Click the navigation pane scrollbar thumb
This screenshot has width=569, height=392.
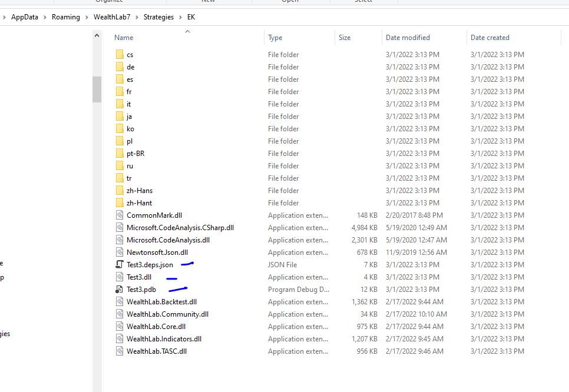pos(97,89)
